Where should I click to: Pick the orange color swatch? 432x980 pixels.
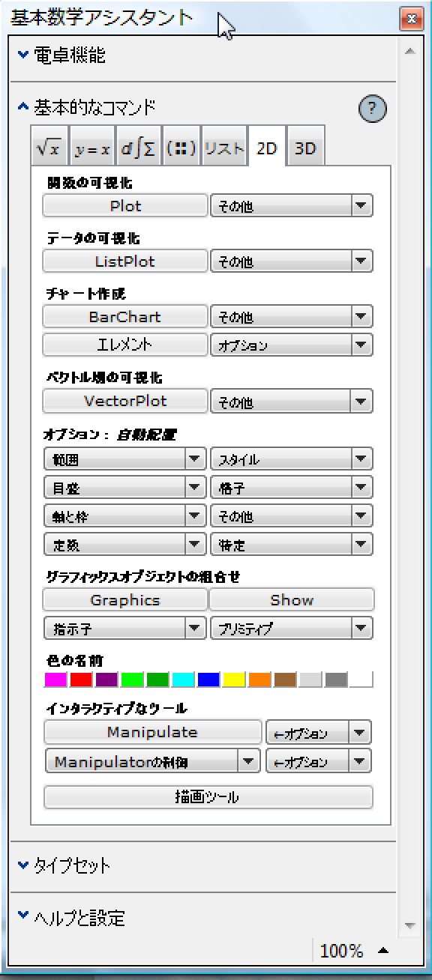pyautogui.click(x=259, y=680)
